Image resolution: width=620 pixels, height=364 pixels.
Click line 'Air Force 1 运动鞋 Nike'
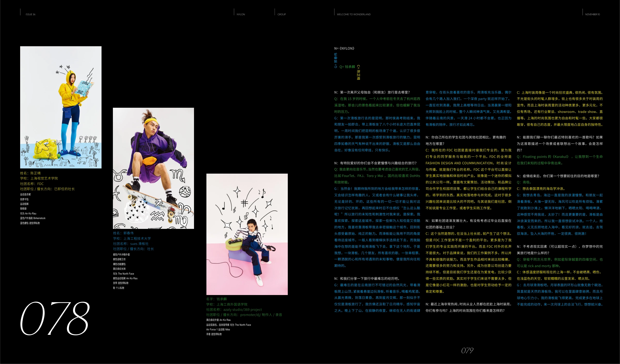point(218,329)
